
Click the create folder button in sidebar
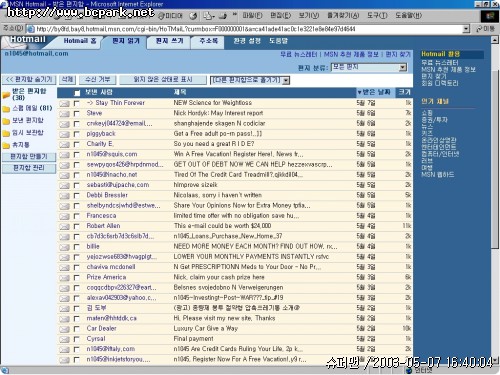pyautogui.click(x=29, y=157)
